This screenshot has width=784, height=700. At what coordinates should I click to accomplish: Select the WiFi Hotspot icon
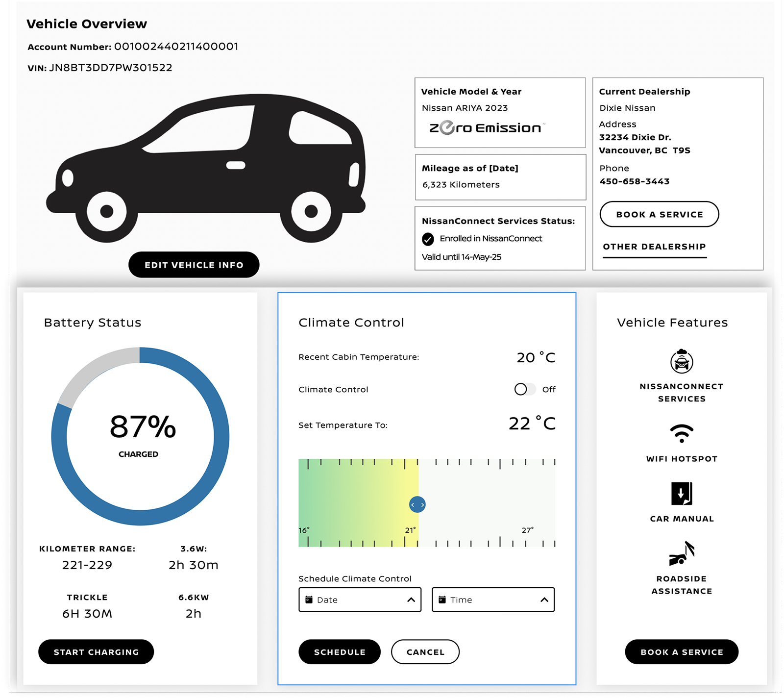tap(681, 432)
